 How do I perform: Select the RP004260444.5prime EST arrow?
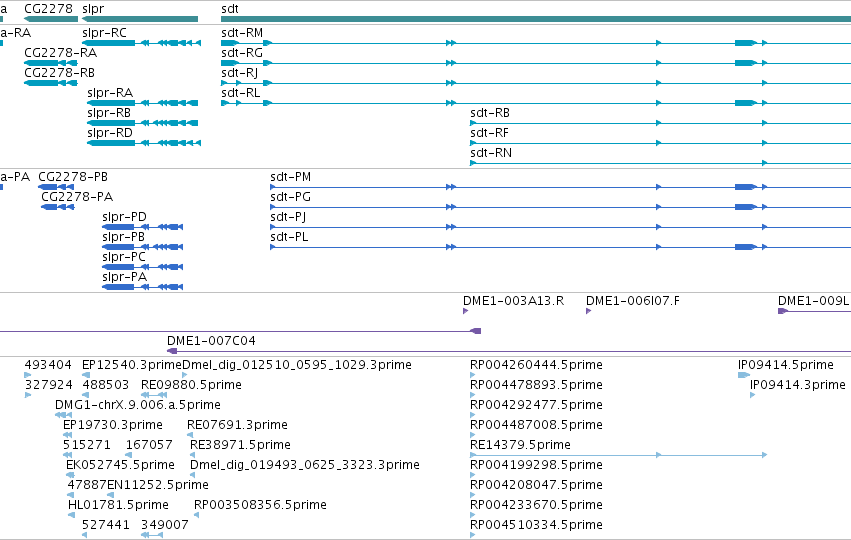point(472,376)
